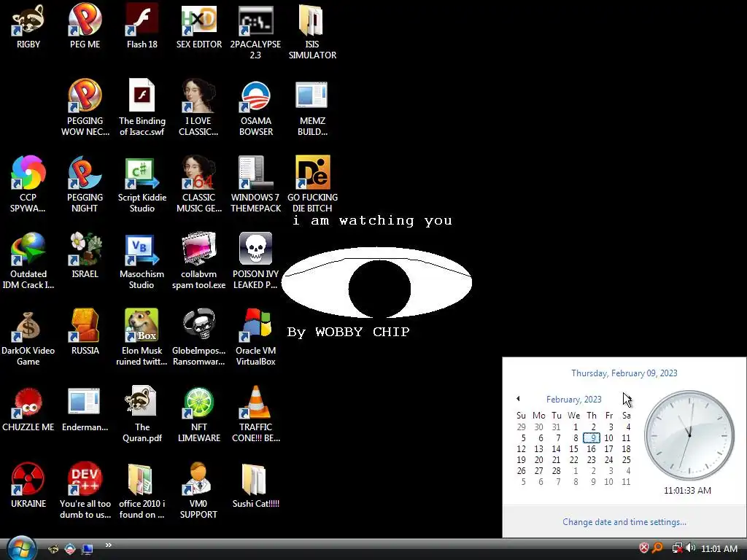
Task: Open CLASSIC MUSIC GE... 64 icon
Action: click(x=198, y=184)
